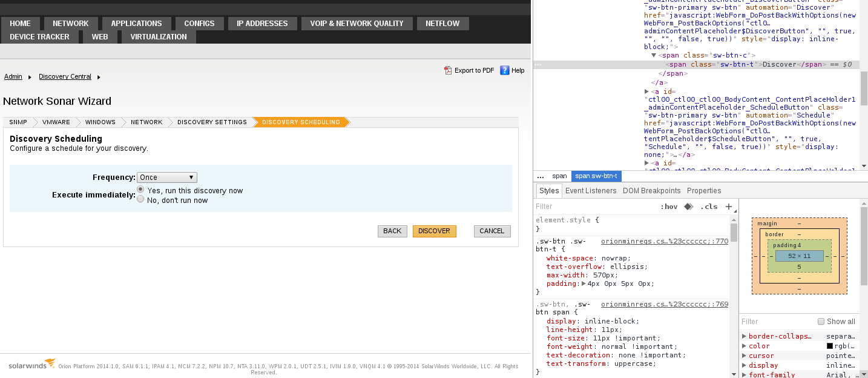Select the span breadcrumb in devtools
The height and width of the screenshot is (378, 868).
click(559, 176)
